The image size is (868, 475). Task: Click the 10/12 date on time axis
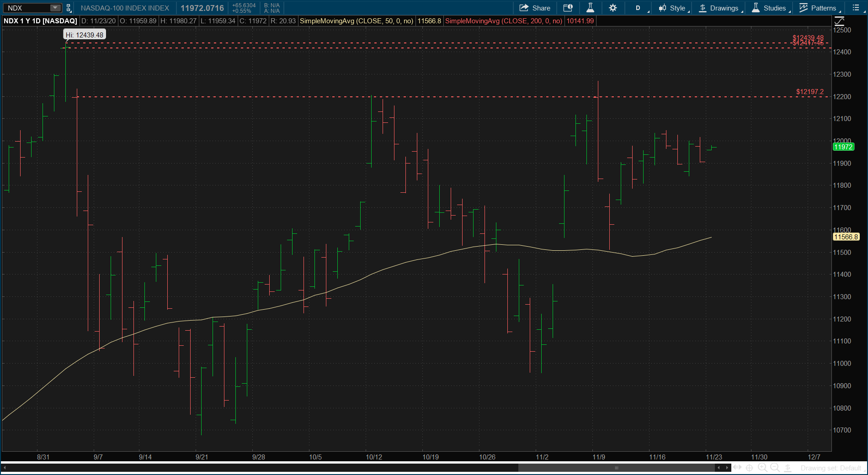point(374,457)
